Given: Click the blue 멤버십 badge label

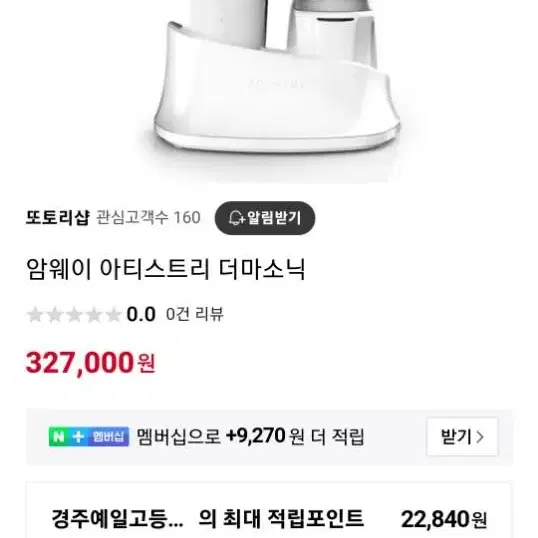Looking at the screenshot, I should click(x=108, y=437).
